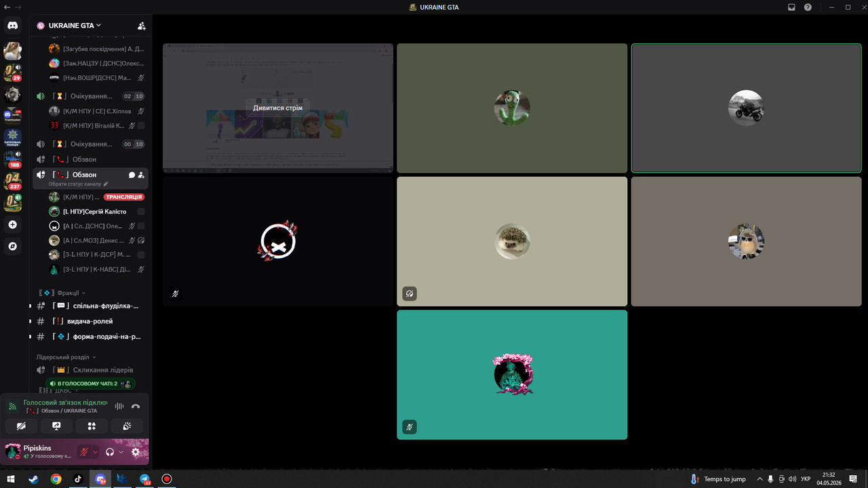Screen dimensions: 868x488
Task: Click user [Нач.ВОШР|ДСНС] Ма...
Action: click(96, 78)
